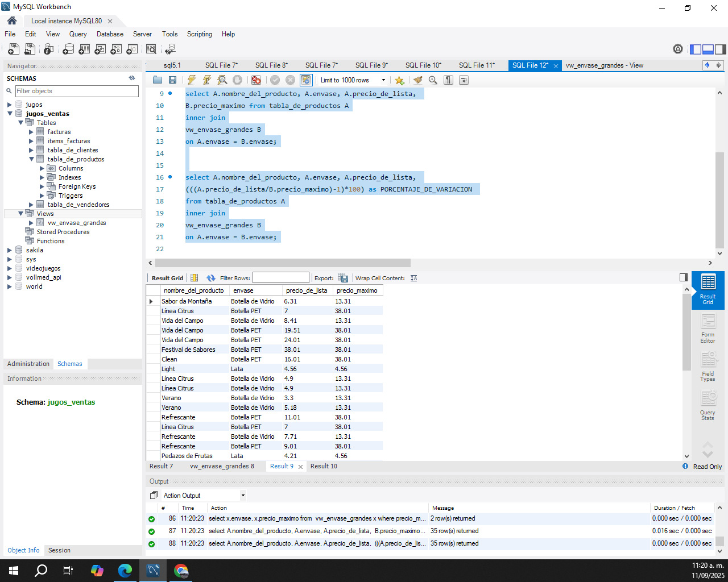Screen dimensions: 728x582
Task: Save the script to file icon
Action: click(x=173, y=80)
